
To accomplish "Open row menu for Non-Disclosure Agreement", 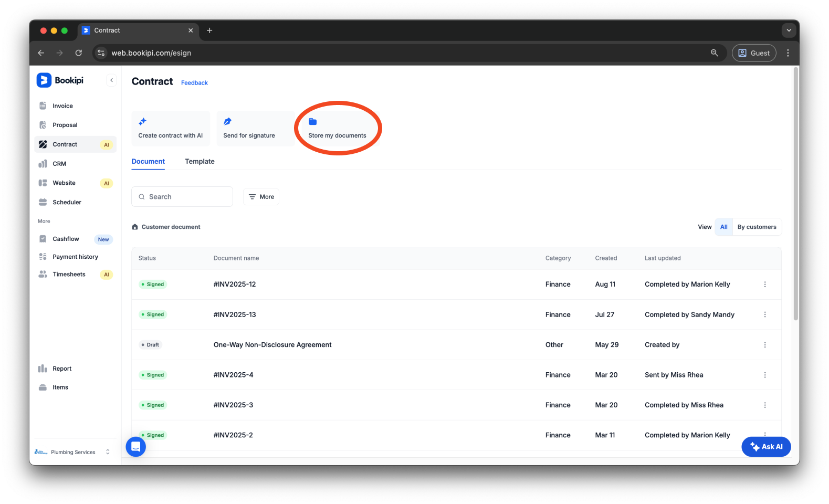I will [x=765, y=345].
